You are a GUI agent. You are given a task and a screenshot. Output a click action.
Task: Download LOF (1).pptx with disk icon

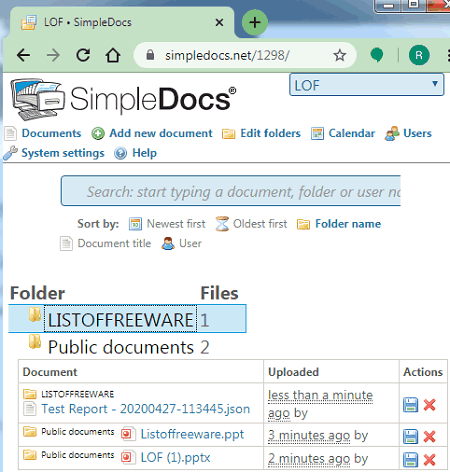click(410, 460)
